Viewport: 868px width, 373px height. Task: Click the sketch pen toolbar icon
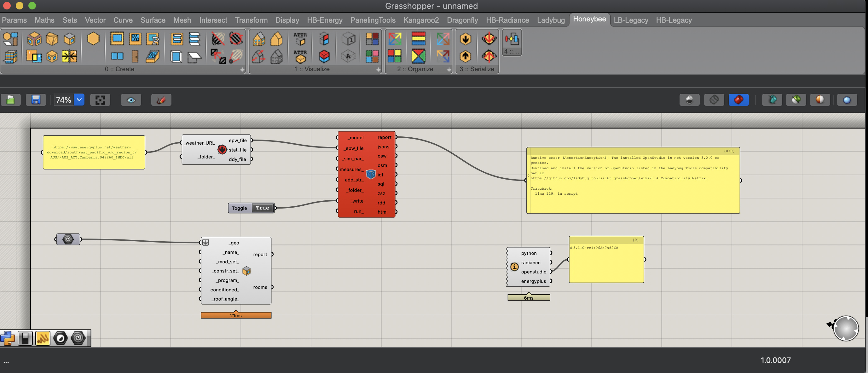(161, 100)
